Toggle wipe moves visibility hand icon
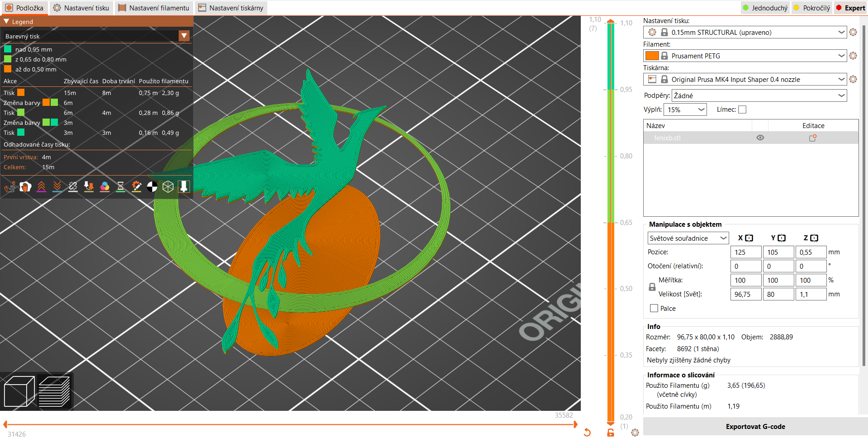This screenshot has height=438, width=868. 25,187
